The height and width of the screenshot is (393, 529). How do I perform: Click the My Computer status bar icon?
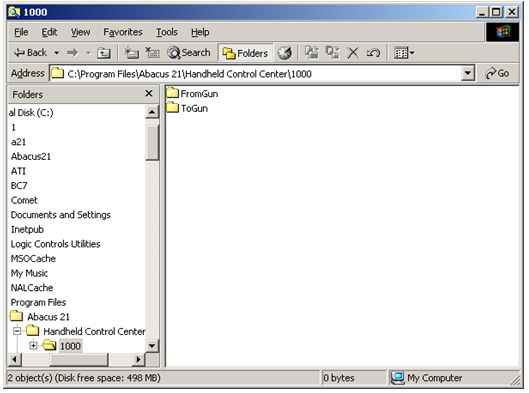[397, 377]
